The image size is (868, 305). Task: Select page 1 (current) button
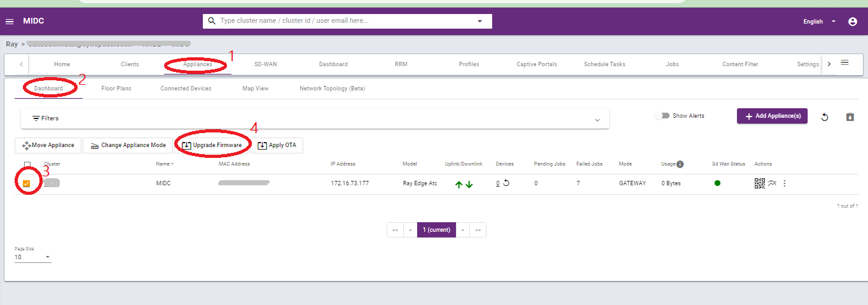coord(436,230)
